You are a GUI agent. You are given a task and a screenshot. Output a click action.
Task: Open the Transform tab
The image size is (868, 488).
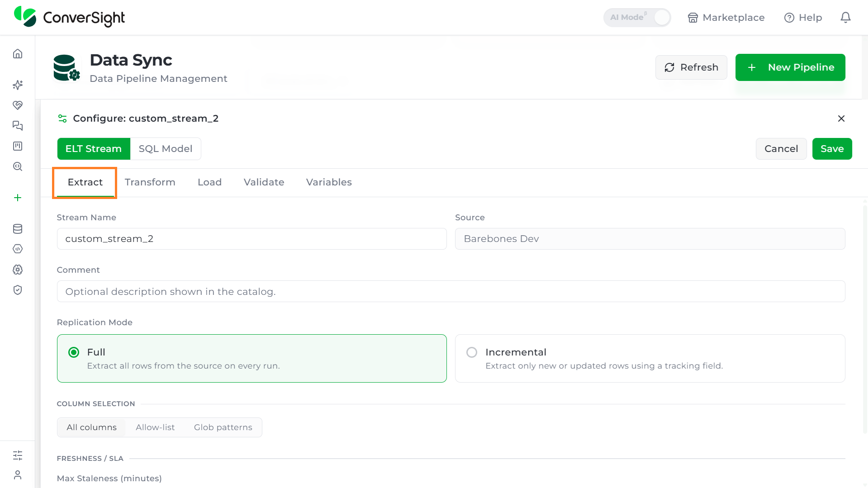click(150, 182)
